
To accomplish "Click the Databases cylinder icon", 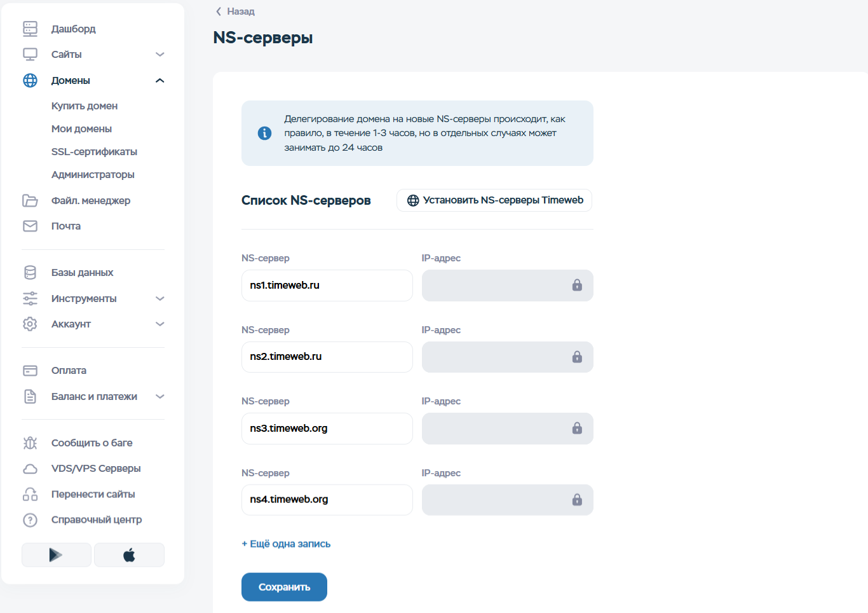I will click(x=30, y=272).
